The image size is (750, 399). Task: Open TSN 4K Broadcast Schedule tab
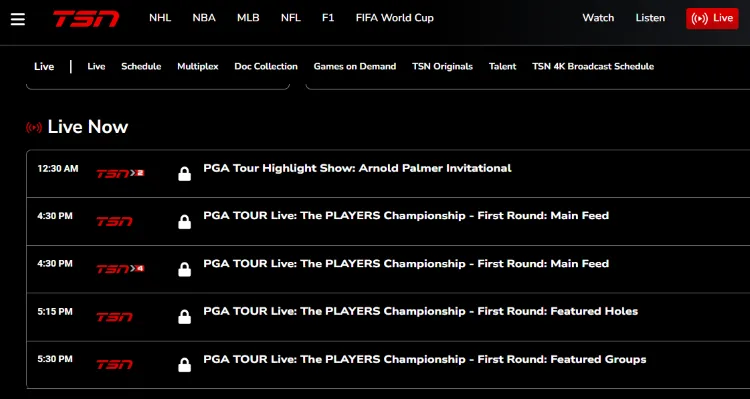(x=593, y=66)
